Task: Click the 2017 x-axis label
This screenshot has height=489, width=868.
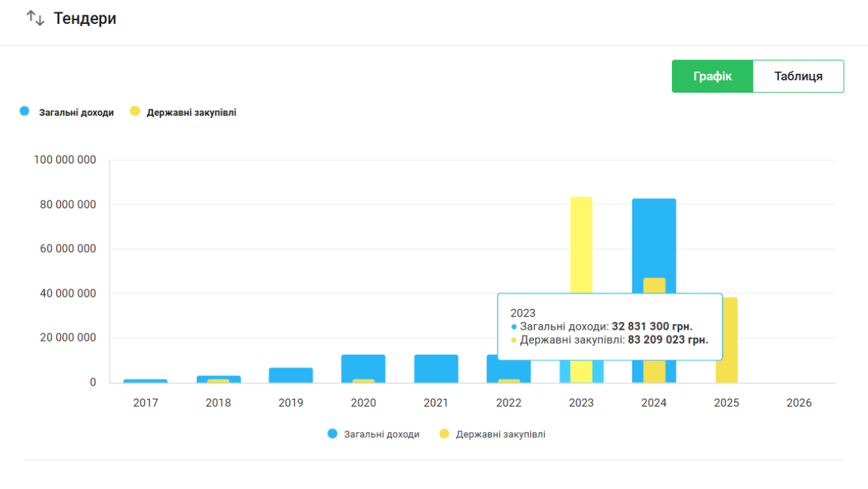Action: point(145,403)
